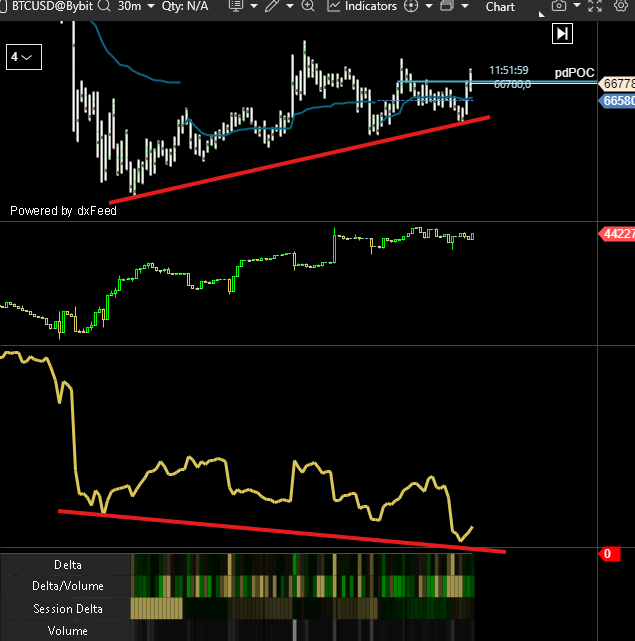The height and width of the screenshot is (641, 635).
Task: Click the crosshair cursor mode icon
Action: click(x=411, y=6)
